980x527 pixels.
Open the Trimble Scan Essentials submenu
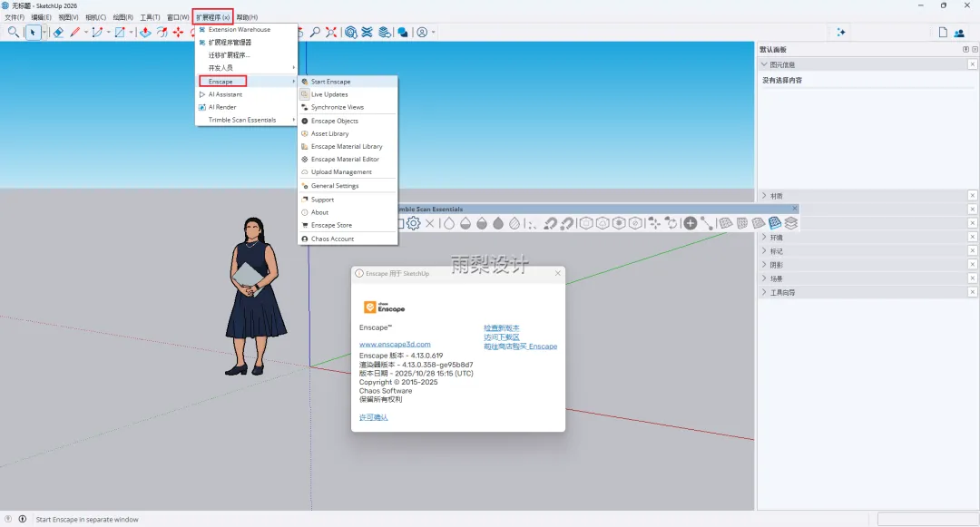(246, 120)
